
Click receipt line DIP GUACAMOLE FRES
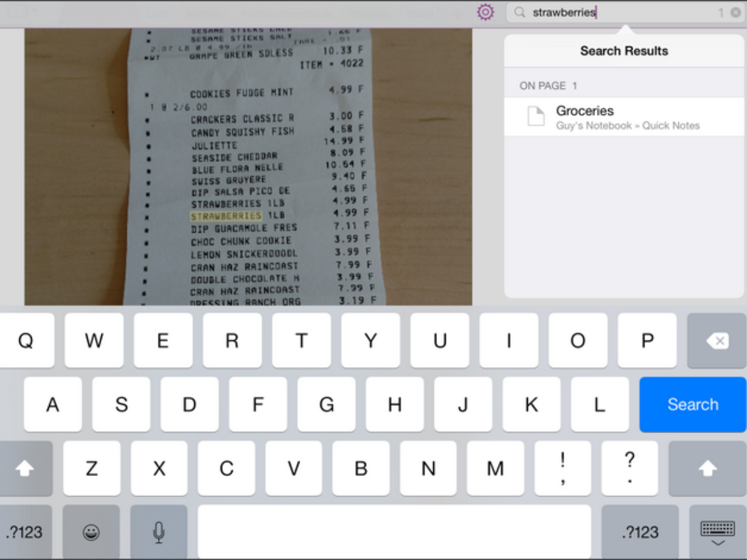click(244, 229)
